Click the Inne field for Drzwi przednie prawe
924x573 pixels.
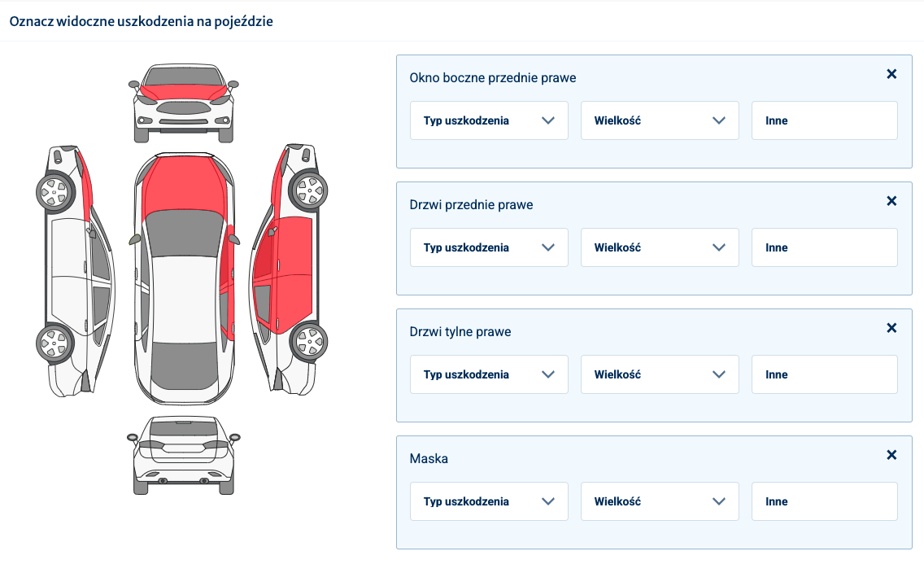[824, 247]
